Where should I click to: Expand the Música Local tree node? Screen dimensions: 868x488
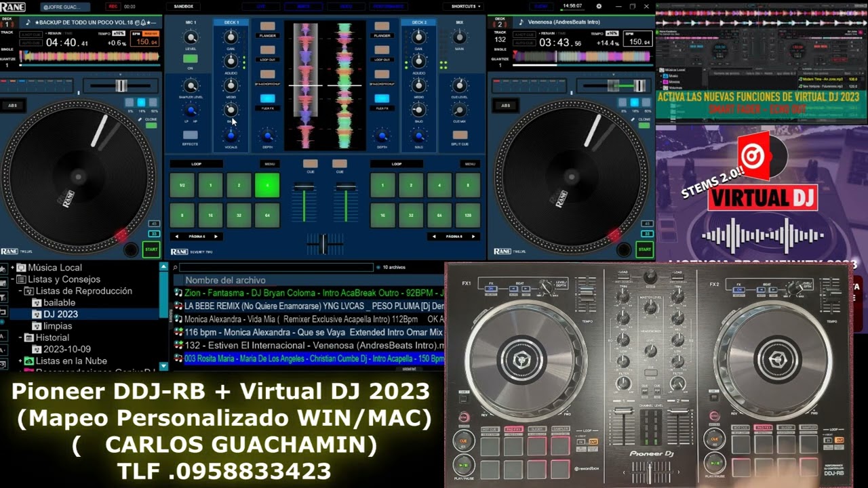pyautogui.click(x=12, y=267)
